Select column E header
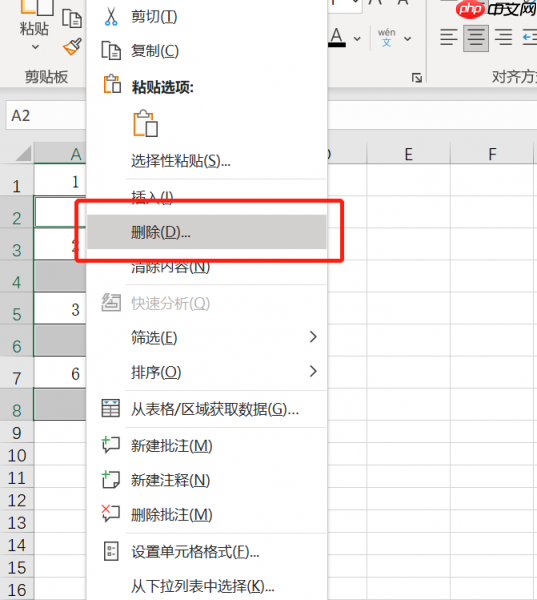The image size is (537, 600). click(408, 154)
